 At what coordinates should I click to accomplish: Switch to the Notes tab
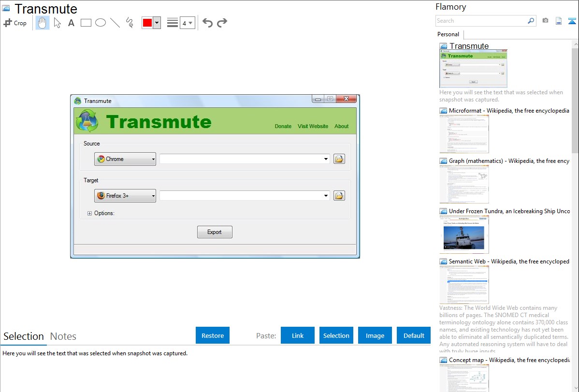pyautogui.click(x=63, y=336)
